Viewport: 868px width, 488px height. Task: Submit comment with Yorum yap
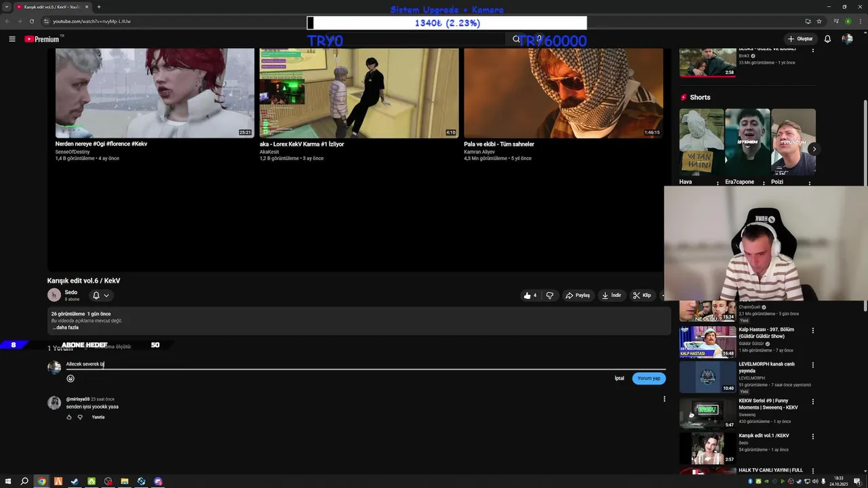tap(649, 378)
